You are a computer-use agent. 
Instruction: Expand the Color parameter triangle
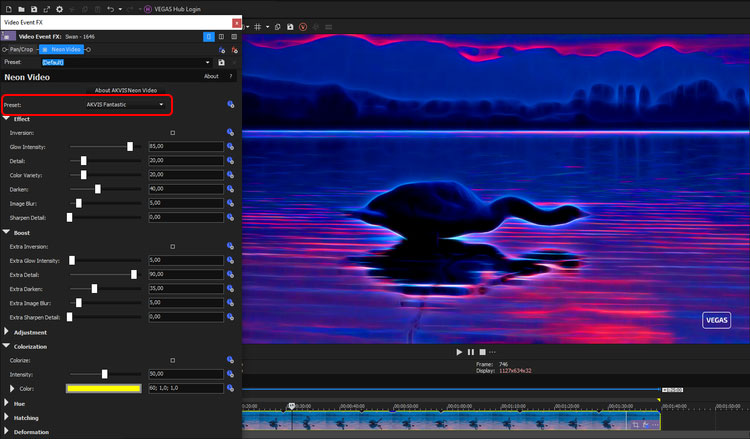[x=12, y=389]
